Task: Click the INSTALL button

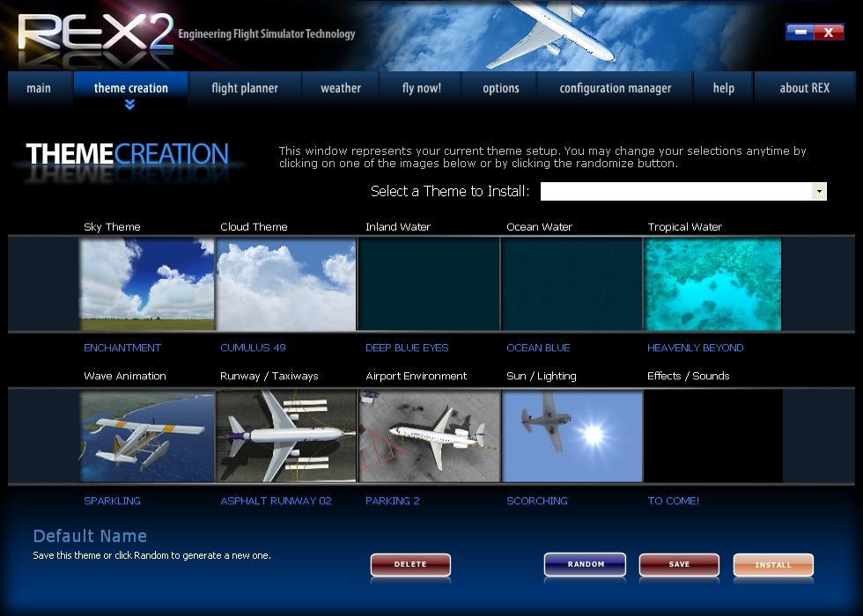Action: 773,565
